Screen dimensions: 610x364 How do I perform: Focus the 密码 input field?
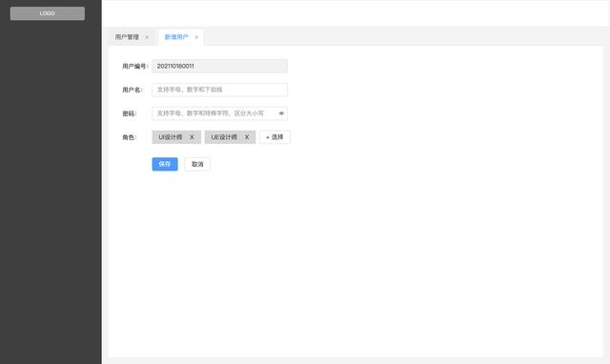click(x=220, y=113)
